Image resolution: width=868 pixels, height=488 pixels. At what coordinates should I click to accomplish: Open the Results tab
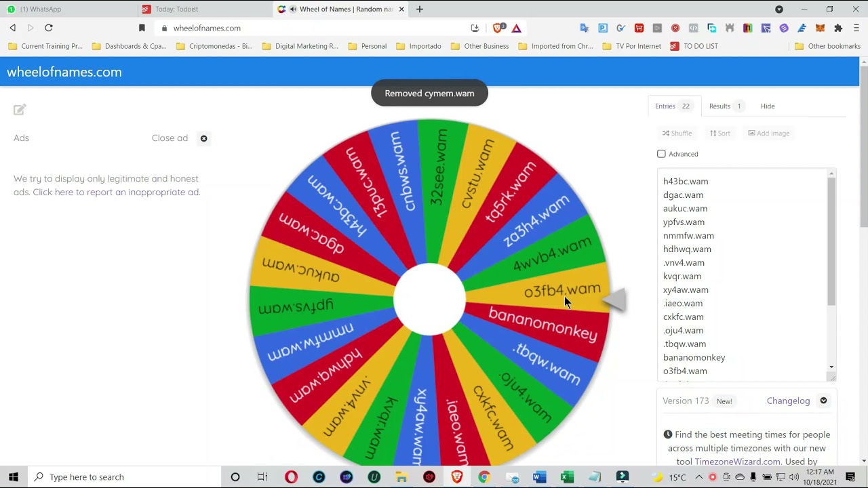[x=726, y=106]
